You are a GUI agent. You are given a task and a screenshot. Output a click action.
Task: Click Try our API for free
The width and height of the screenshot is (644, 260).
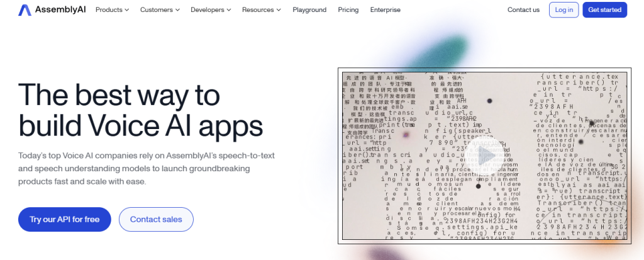click(x=65, y=219)
